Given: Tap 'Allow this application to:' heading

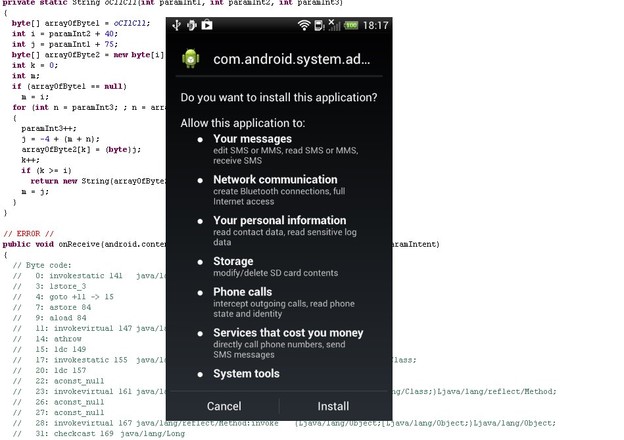Looking at the screenshot, I should [x=243, y=123].
